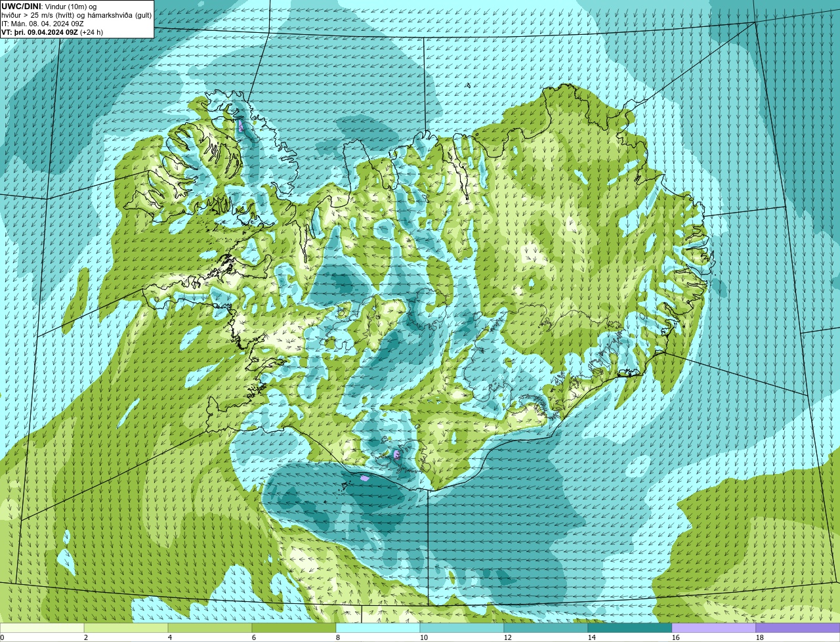Click the "14" tick label on the color scale
The image size is (840, 642).
tap(592, 637)
